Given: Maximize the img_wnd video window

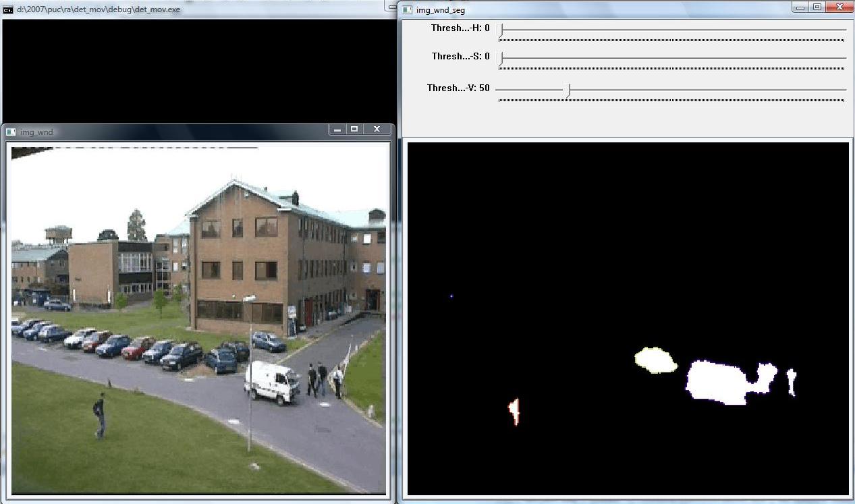Looking at the screenshot, I should (x=354, y=130).
